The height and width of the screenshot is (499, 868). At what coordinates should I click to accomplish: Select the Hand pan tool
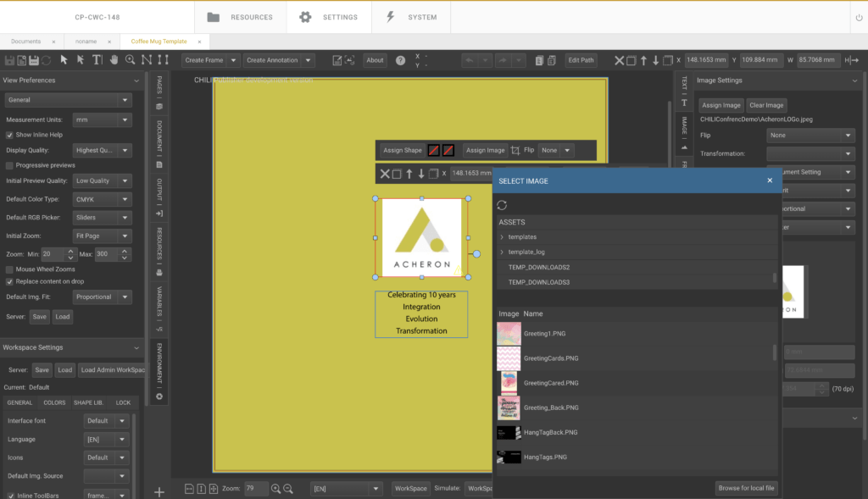(114, 60)
